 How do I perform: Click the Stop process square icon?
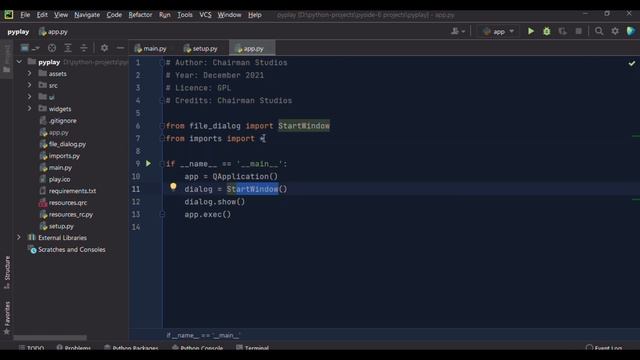[578, 31]
